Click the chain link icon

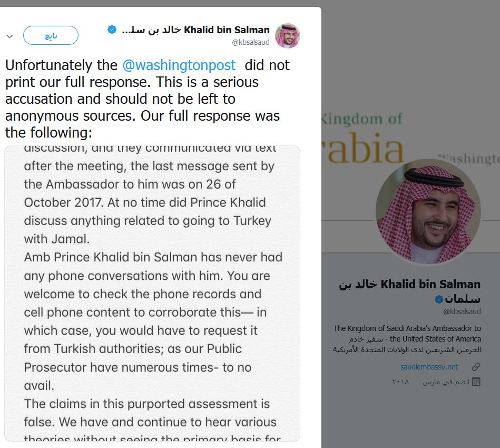pyautogui.click(x=476, y=367)
